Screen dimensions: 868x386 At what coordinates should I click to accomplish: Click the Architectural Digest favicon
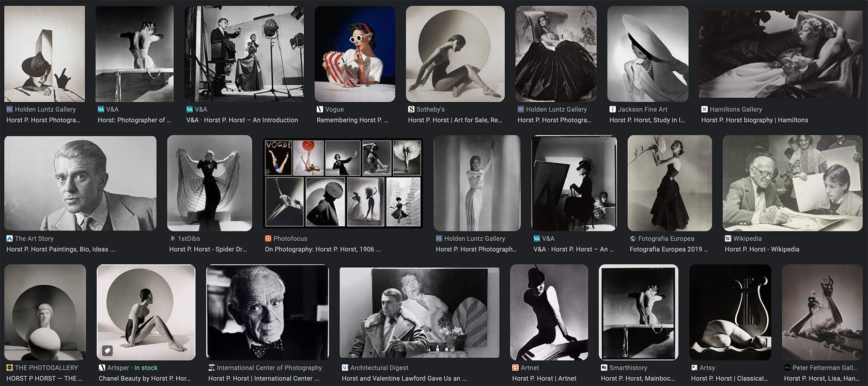[345, 368]
